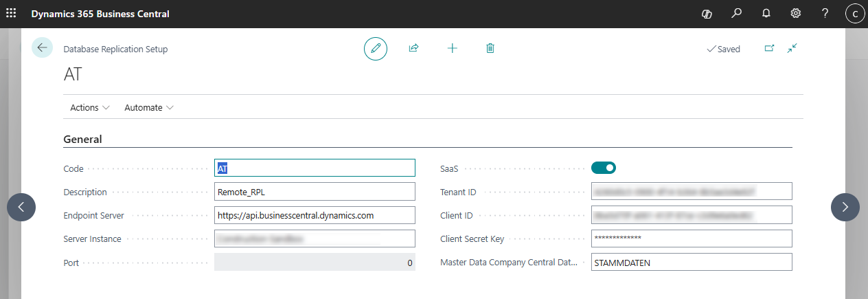Screen dimensions: 868x299
Task: Open the user account avatar
Action: pos(854,14)
